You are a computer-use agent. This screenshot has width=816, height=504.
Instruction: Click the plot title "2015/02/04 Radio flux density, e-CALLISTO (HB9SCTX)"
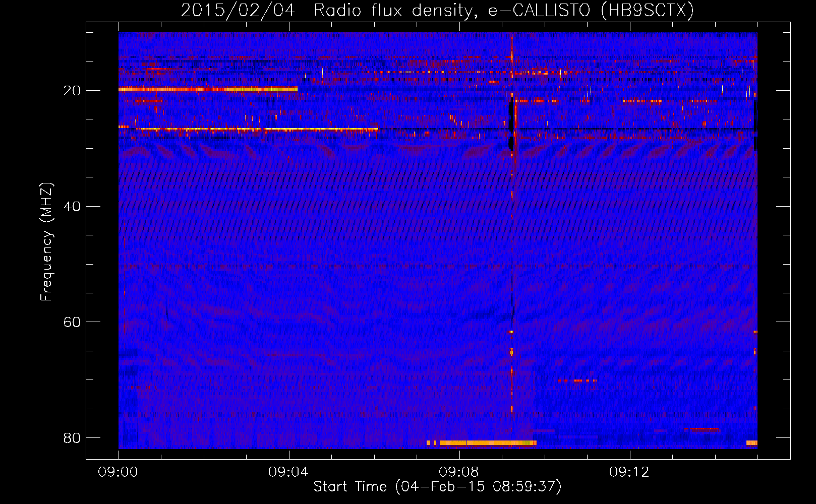tap(437, 10)
